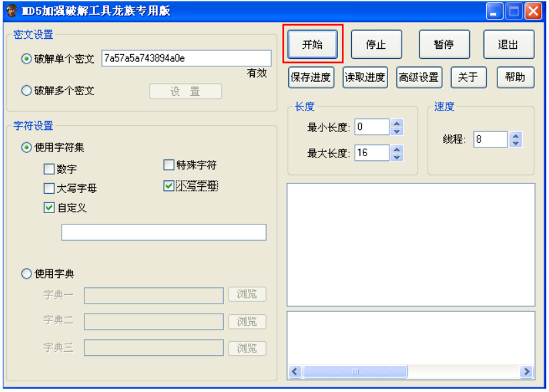The image size is (549, 392).
Task: Open 高级设置 advanced settings
Action: pos(421,77)
